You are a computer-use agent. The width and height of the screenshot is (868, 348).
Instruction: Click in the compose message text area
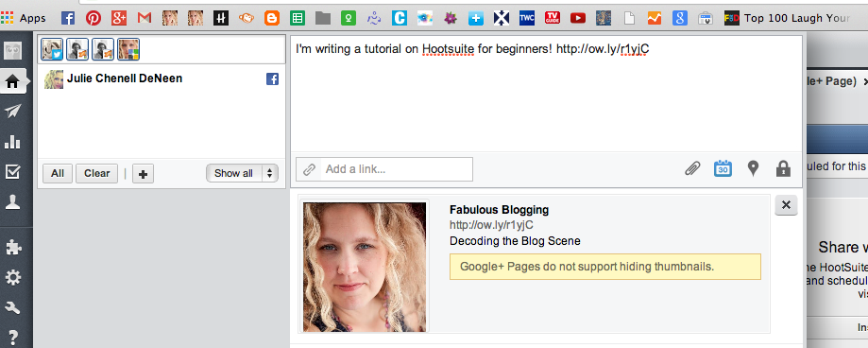(546, 95)
